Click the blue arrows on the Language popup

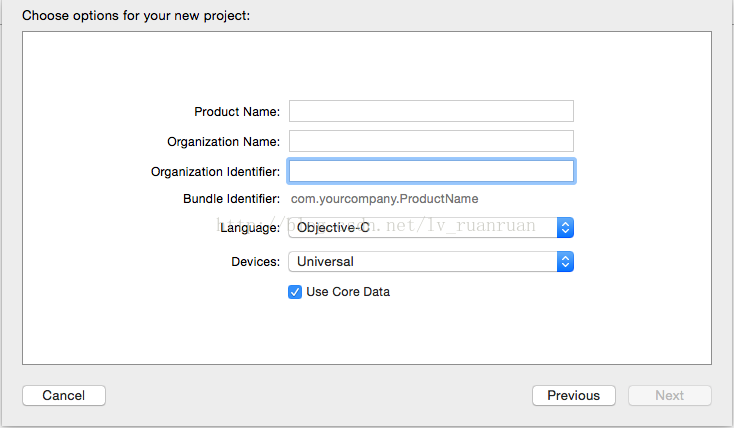click(x=565, y=228)
